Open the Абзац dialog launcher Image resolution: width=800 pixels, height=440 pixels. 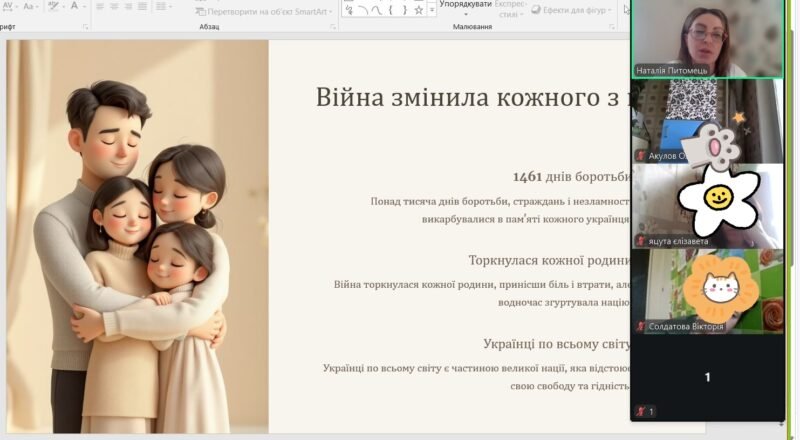coord(332,27)
